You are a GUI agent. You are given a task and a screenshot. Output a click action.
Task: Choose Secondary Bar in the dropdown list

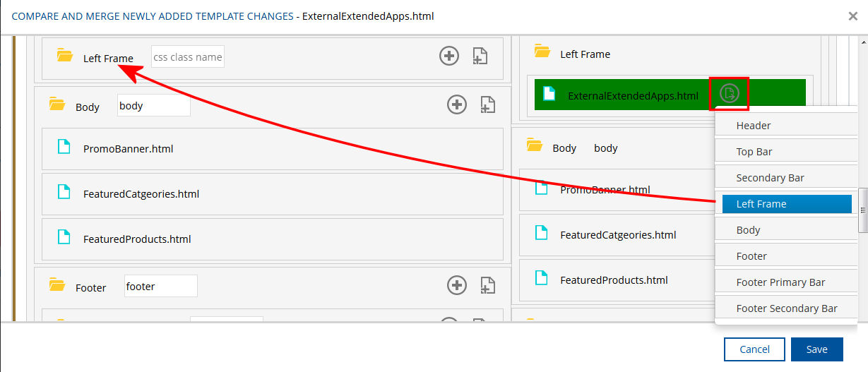pos(770,178)
